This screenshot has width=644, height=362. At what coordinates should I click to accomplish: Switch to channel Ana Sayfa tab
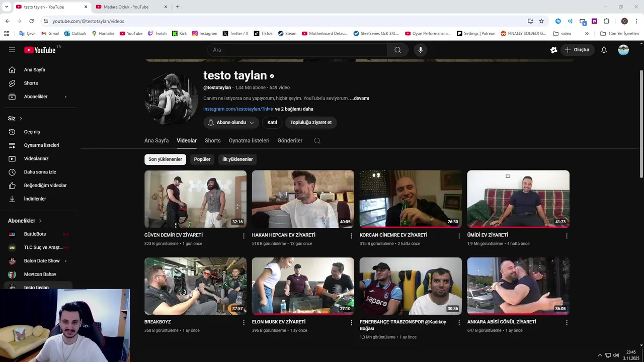point(156,141)
